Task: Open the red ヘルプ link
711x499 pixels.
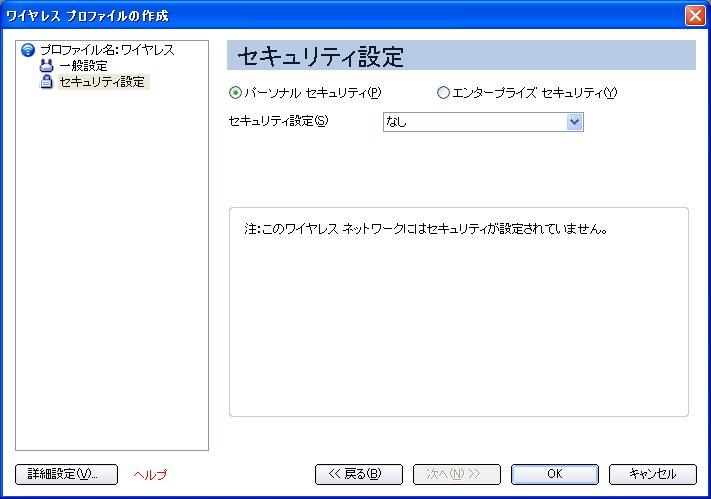Action: (x=150, y=475)
